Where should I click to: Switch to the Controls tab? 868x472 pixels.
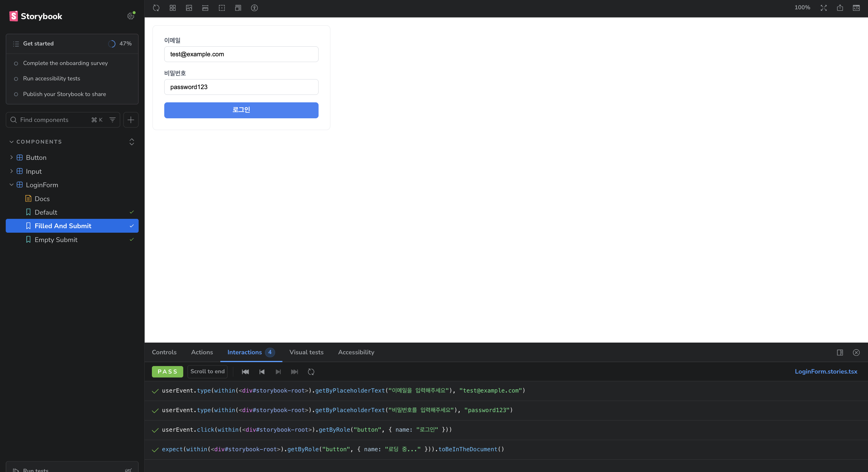coord(164,352)
